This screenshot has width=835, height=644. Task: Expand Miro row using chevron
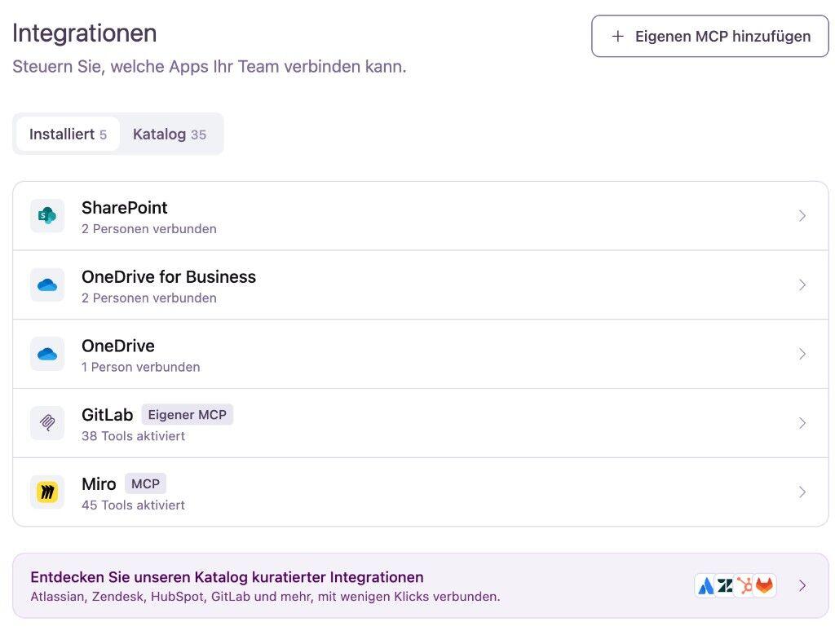pyautogui.click(x=802, y=492)
